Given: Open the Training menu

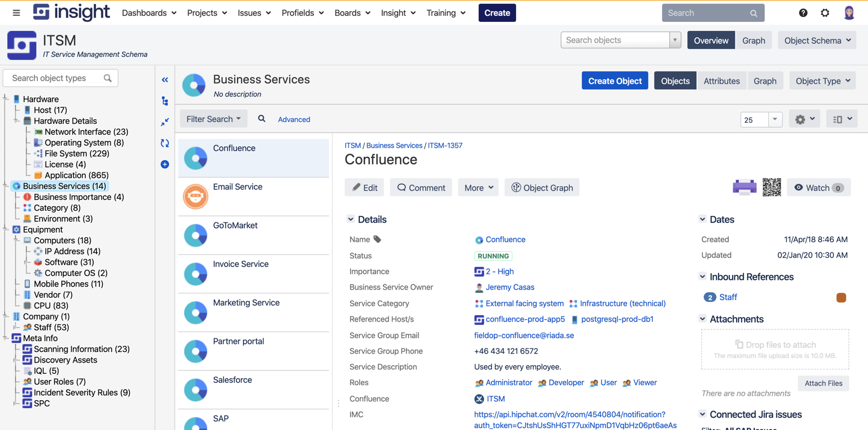Looking at the screenshot, I should pyautogui.click(x=446, y=13).
